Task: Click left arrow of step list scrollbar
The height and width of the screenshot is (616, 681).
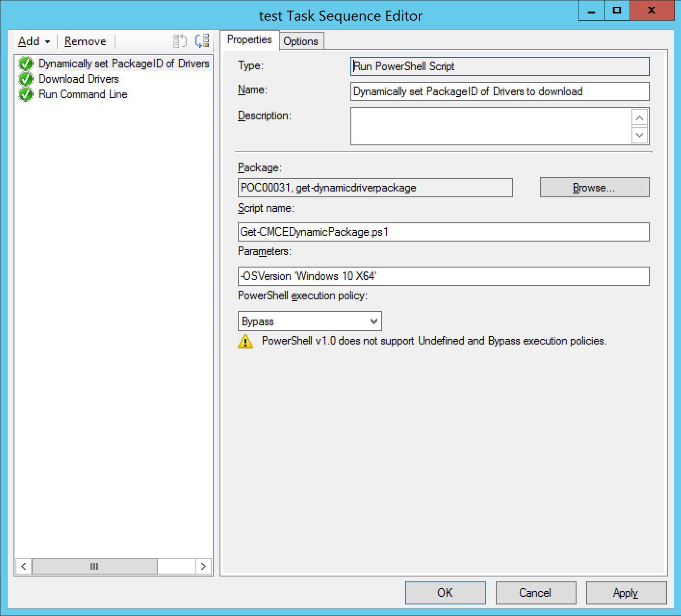Action: click(x=24, y=566)
